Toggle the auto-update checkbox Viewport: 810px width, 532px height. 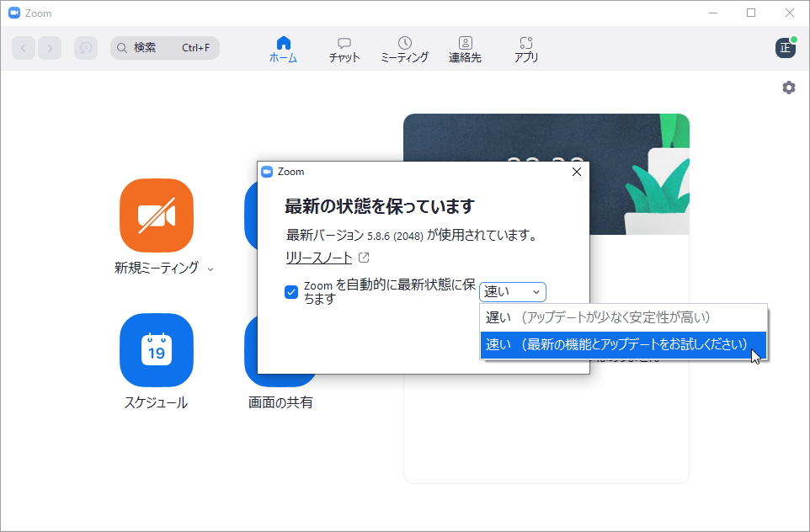(x=291, y=292)
